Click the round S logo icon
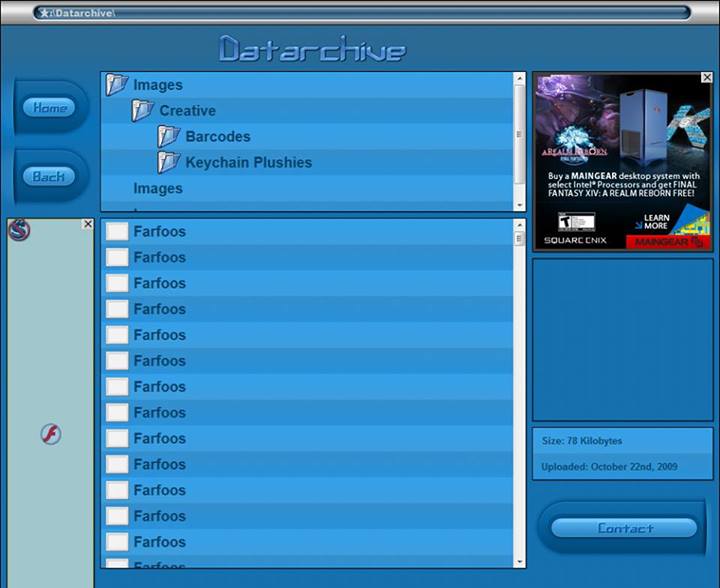This screenshot has width=720, height=588. coord(19,231)
